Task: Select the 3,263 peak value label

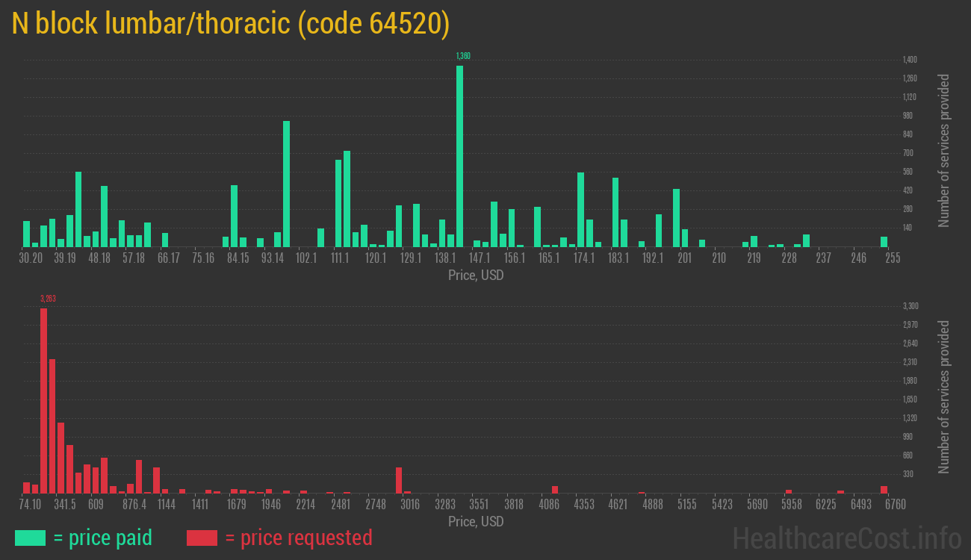Action: [48, 299]
